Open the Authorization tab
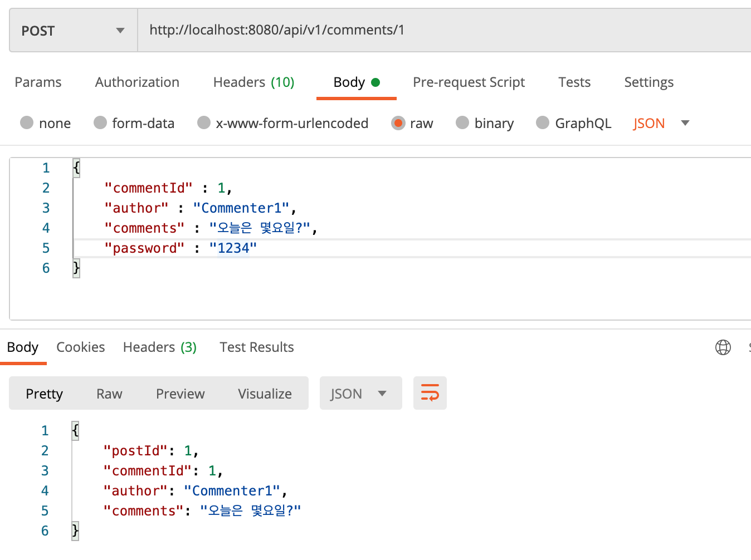The width and height of the screenshot is (751, 560). (137, 82)
